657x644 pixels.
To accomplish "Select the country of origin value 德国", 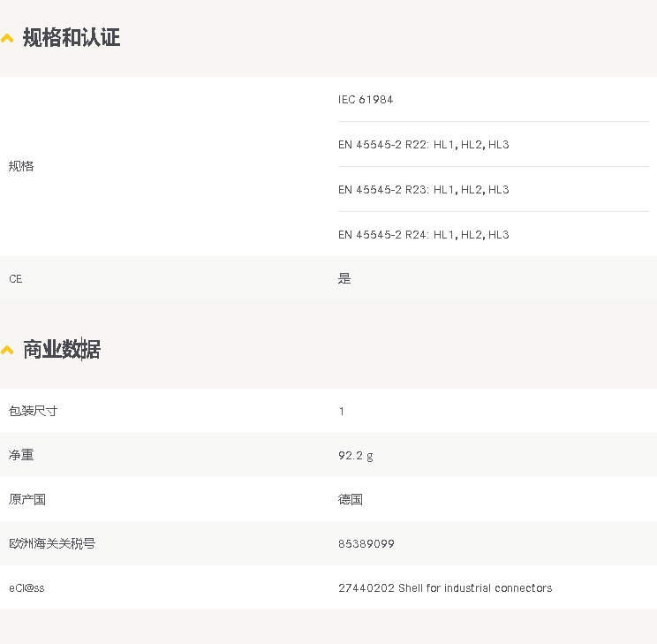I will 351,499.
